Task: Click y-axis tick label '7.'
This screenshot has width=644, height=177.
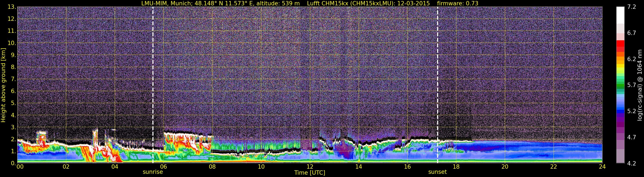Action: [13, 79]
